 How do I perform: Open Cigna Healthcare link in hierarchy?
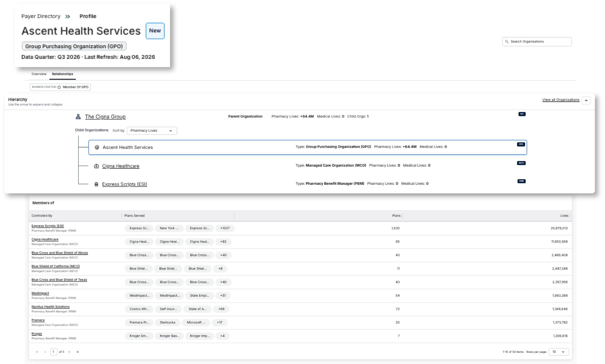121,166
